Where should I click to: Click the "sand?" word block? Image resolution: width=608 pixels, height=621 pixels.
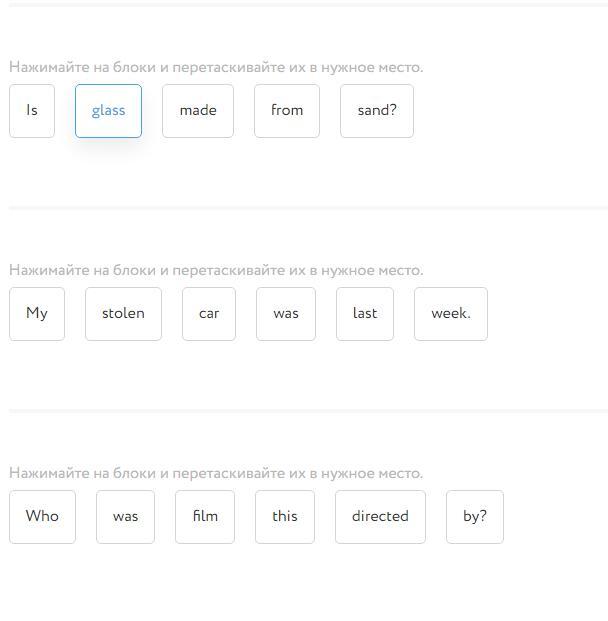(x=377, y=111)
